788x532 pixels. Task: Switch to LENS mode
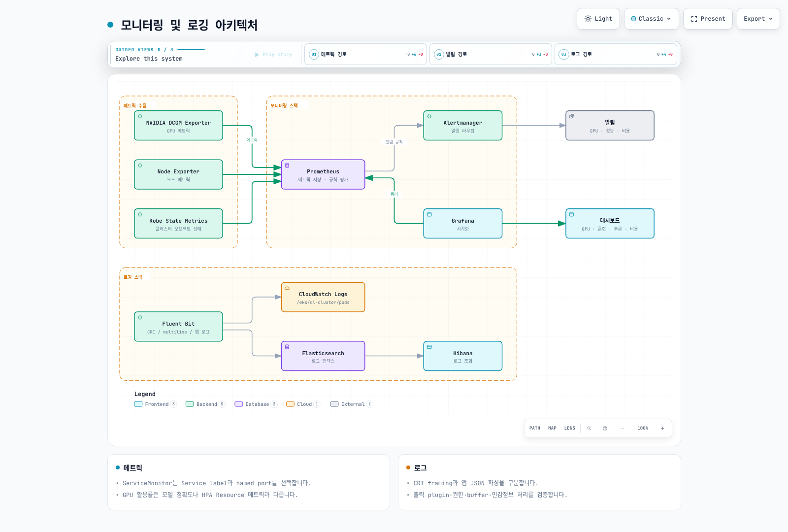coord(570,429)
